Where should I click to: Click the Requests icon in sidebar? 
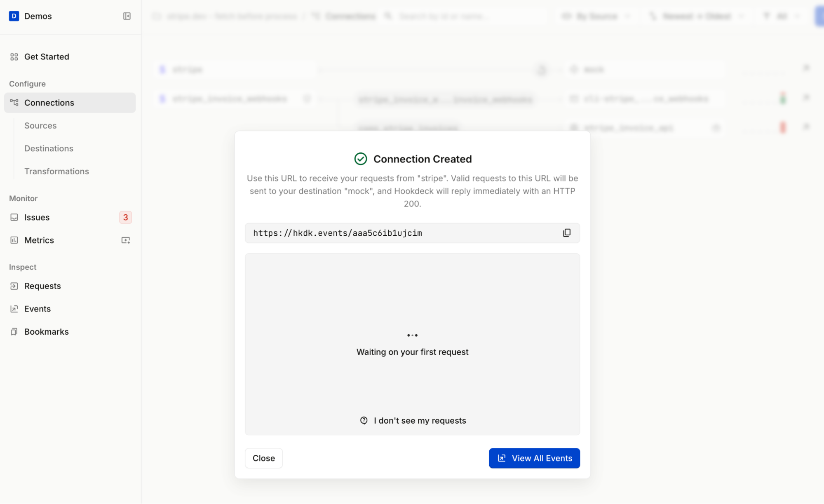pyautogui.click(x=14, y=286)
